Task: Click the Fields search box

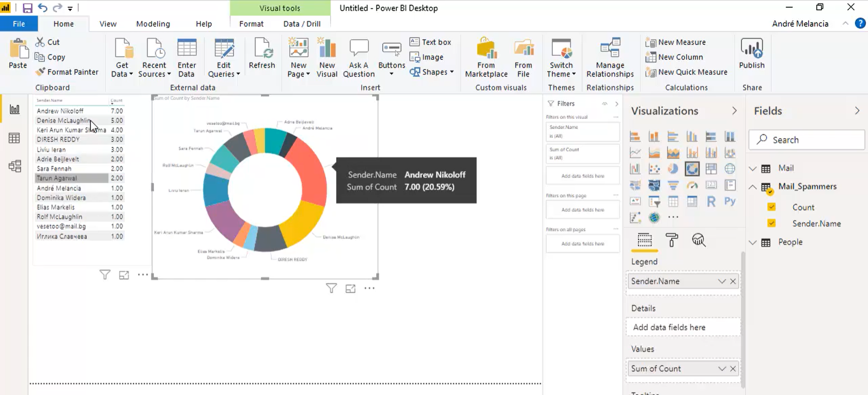Action: [x=807, y=140]
